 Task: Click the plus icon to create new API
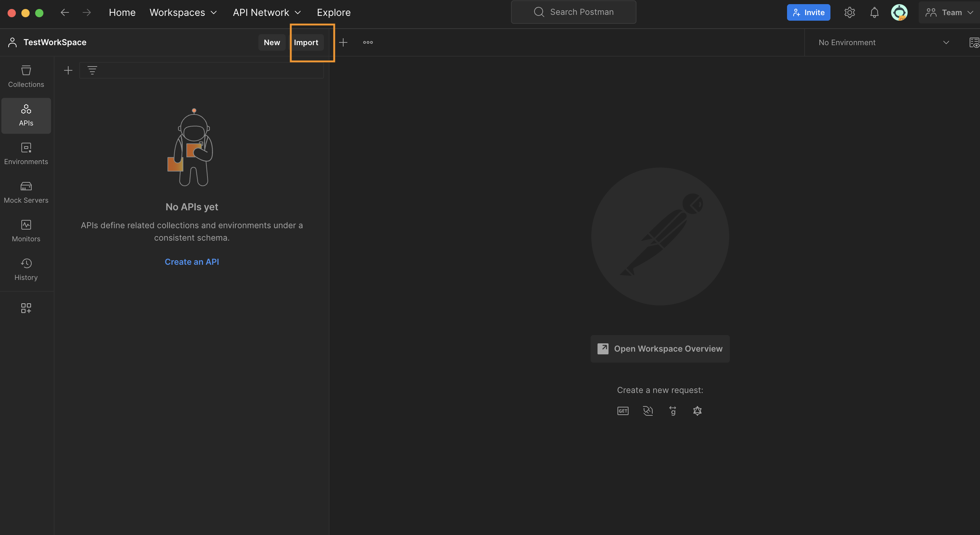68,70
